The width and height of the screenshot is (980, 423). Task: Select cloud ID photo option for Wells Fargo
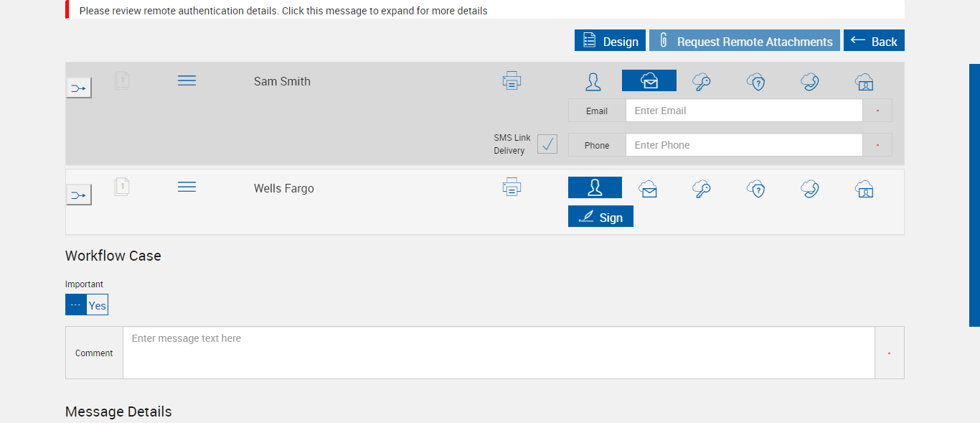(x=864, y=189)
